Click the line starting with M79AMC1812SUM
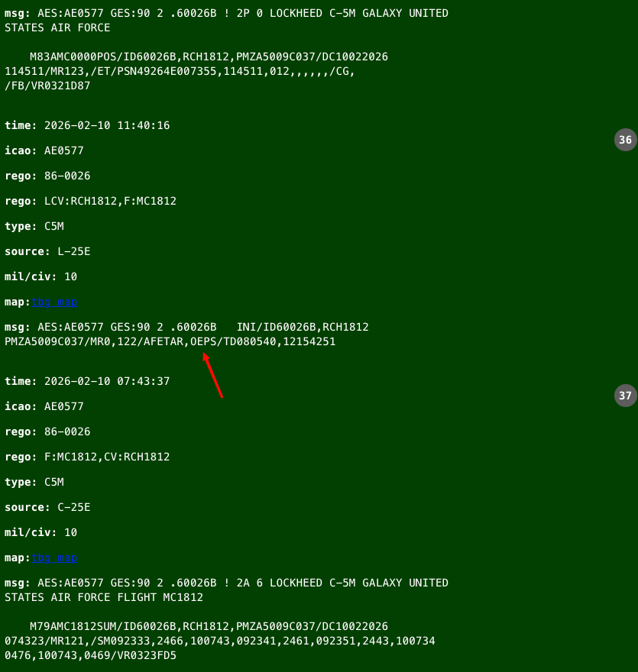This screenshot has height=672, width=638. [x=209, y=627]
